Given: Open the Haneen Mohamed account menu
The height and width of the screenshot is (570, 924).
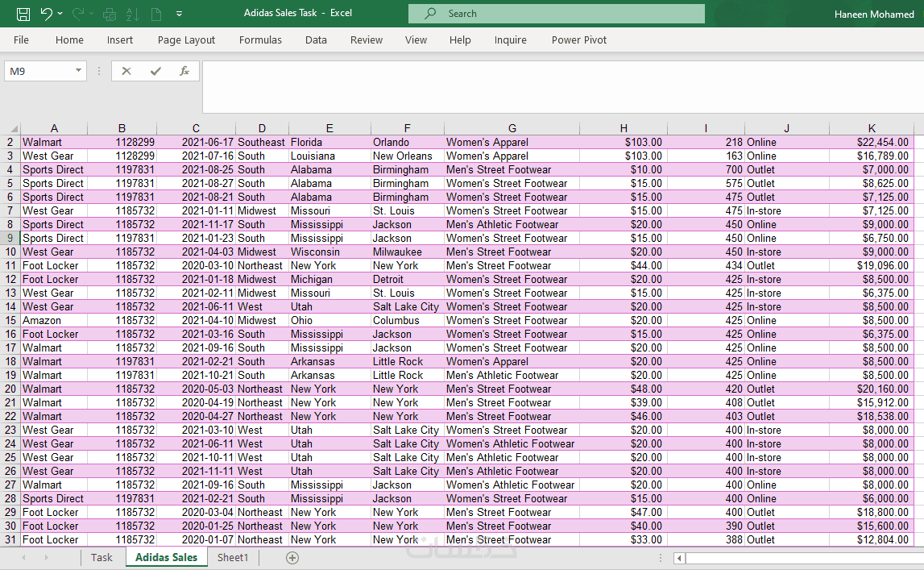Looking at the screenshot, I should 874,15.
